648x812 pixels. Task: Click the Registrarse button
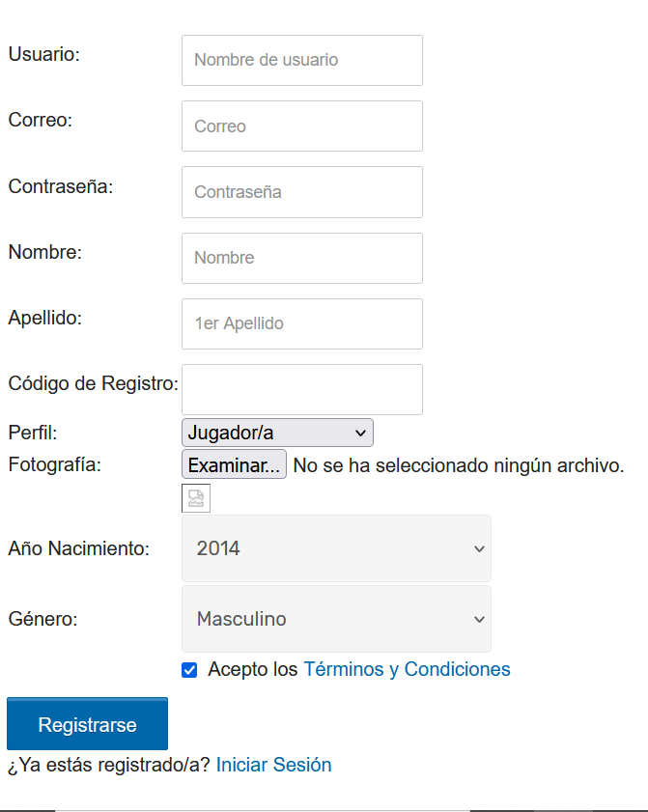(87, 723)
